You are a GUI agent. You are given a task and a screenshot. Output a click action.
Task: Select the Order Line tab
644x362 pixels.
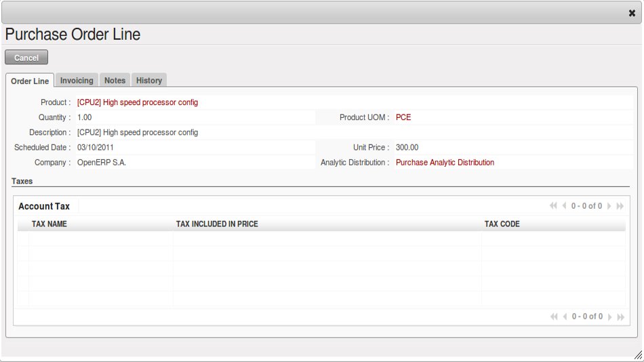[x=30, y=81]
